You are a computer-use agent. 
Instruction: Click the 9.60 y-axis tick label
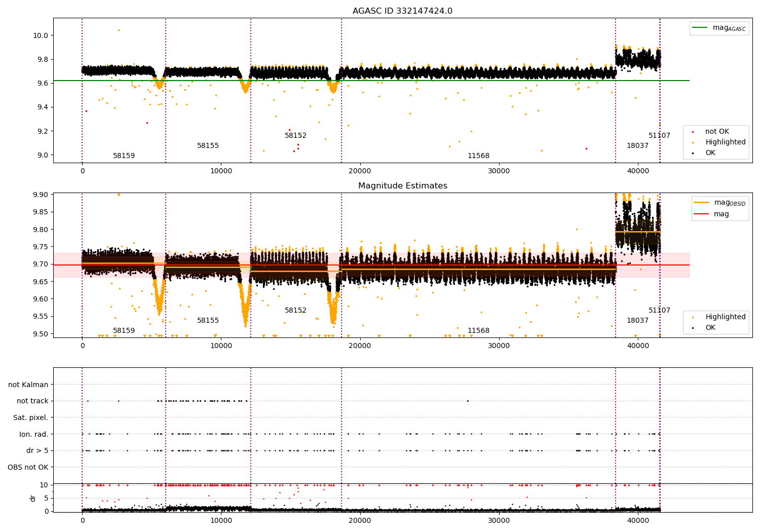[x=40, y=299]
